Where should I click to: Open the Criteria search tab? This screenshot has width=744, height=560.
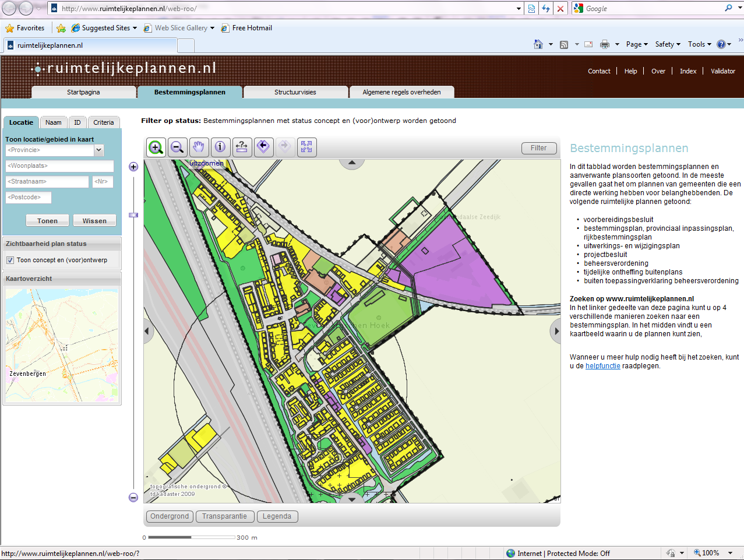pos(104,122)
